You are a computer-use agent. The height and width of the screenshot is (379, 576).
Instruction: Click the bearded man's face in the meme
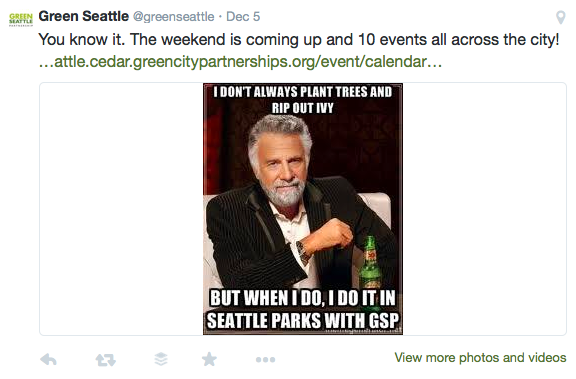[281, 162]
